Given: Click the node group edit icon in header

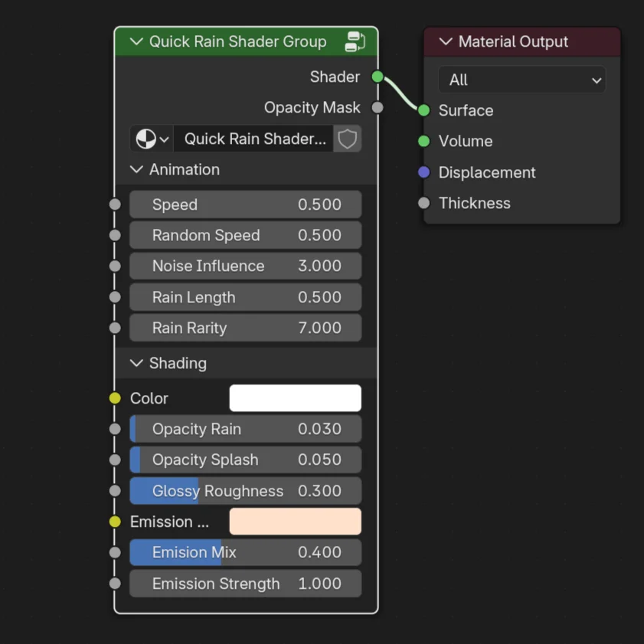Looking at the screenshot, I should [355, 41].
